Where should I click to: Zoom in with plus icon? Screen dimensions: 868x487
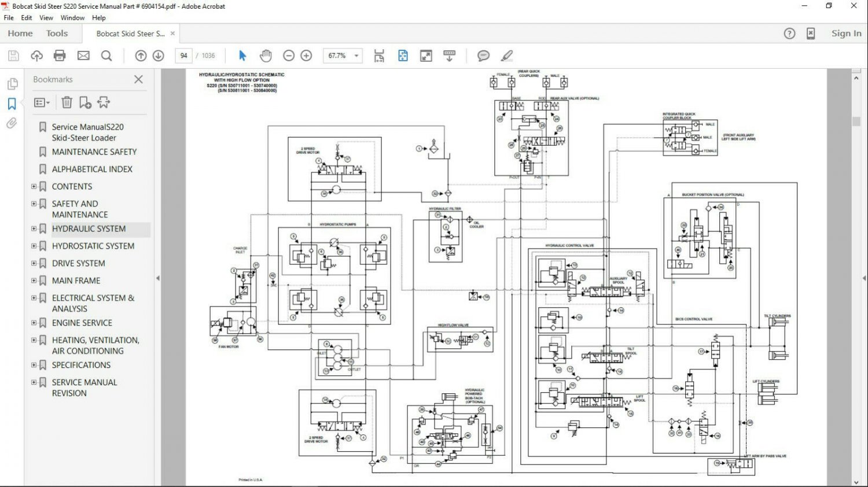pyautogui.click(x=307, y=56)
